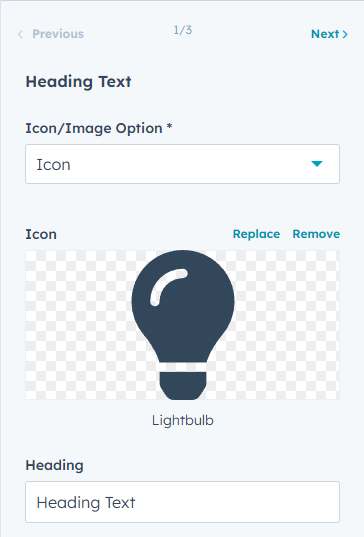
Task: Go to the Next item
Action: [x=329, y=34]
